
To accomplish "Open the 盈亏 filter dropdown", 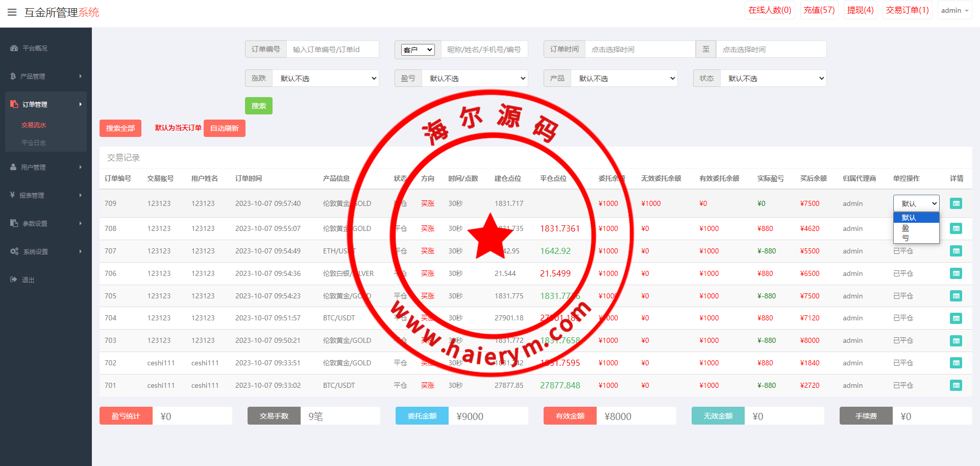I will [x=475, y=78].
